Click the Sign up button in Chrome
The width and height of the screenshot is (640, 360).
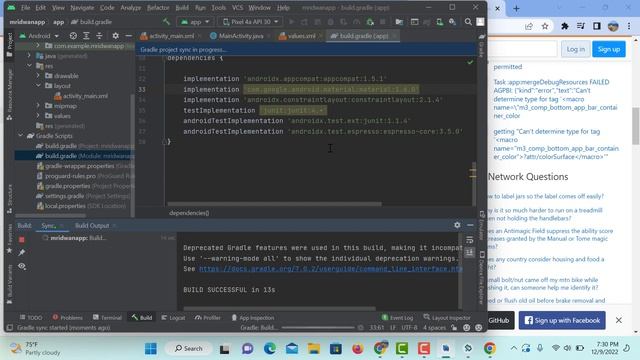click(609, 49)
